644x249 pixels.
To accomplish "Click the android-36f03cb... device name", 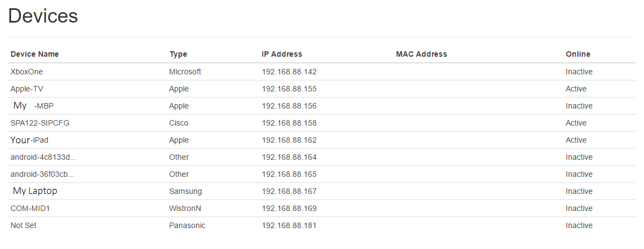I will click(42, 174).
